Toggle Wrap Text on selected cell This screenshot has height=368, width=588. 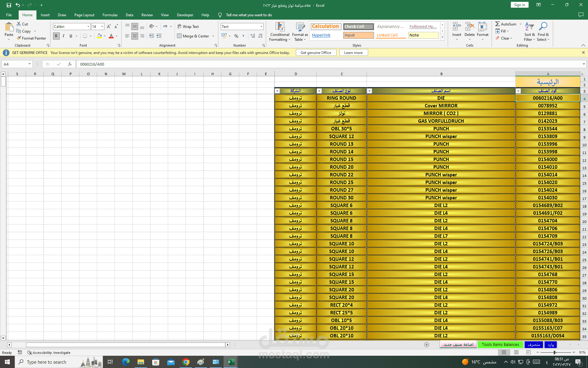[188, 27]
